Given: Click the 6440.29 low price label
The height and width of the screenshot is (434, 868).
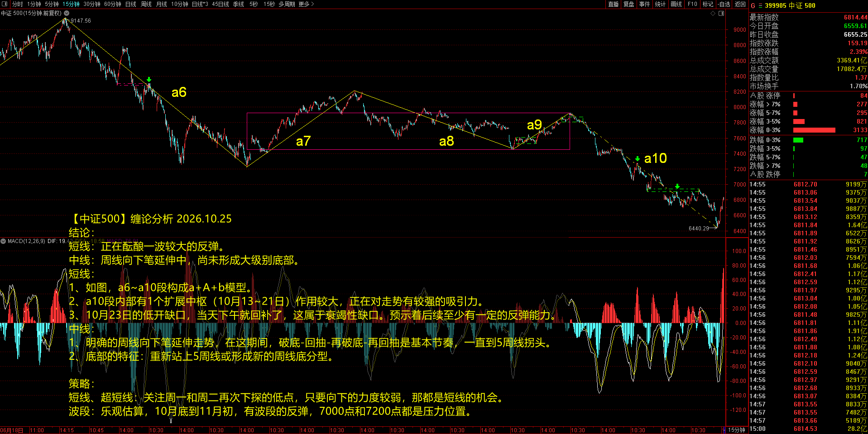Looking at the screenshot, I should [699, 229].
